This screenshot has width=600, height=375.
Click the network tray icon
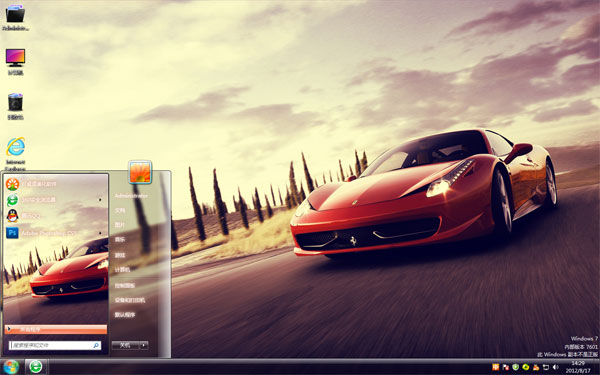pyautogui.click(x=546, y=367)
